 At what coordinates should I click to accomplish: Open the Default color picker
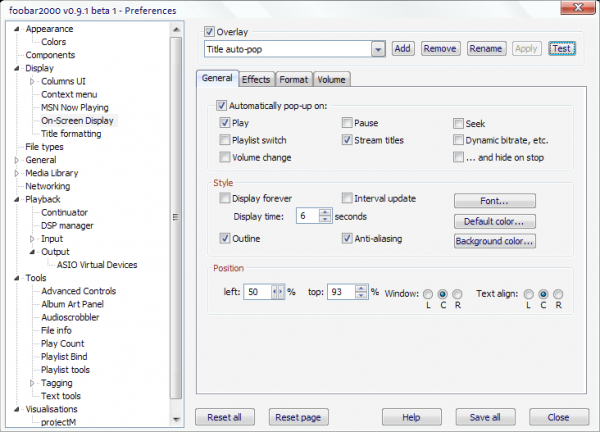click(495, 221)
